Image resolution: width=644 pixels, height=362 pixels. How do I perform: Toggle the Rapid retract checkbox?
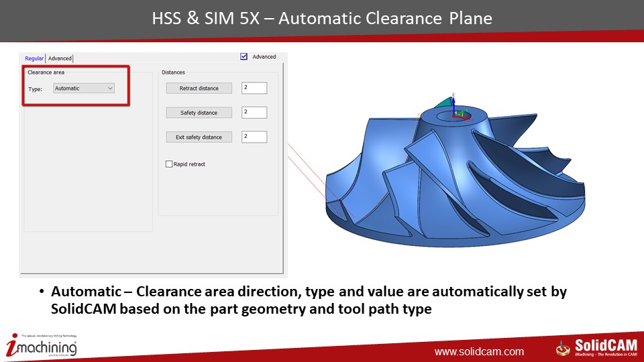(x=169, y=164)
